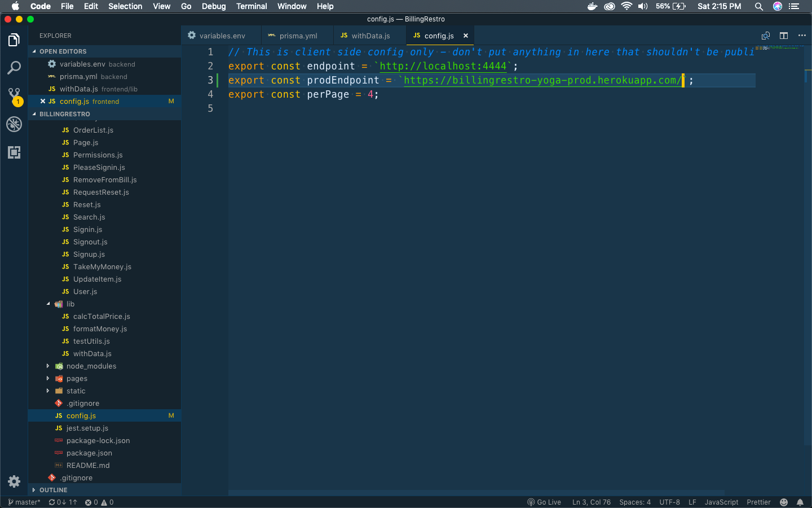Viewport: 812px width, 508px height.
Task: Change cursor position via Ln 3, Col 76
Action: tap(592, 502)
